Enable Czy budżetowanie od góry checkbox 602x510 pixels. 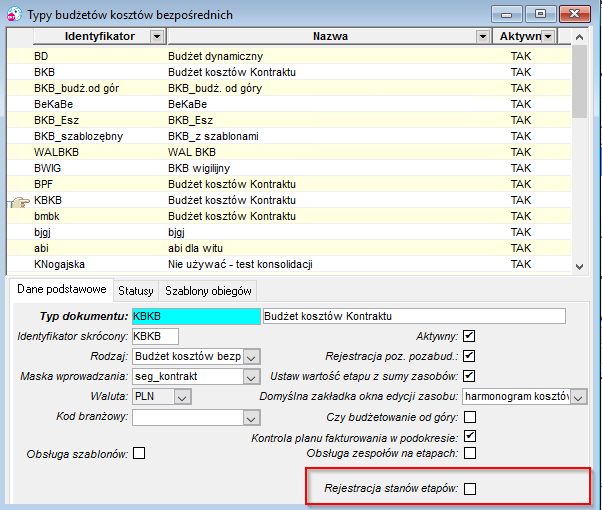click(470, 417)
